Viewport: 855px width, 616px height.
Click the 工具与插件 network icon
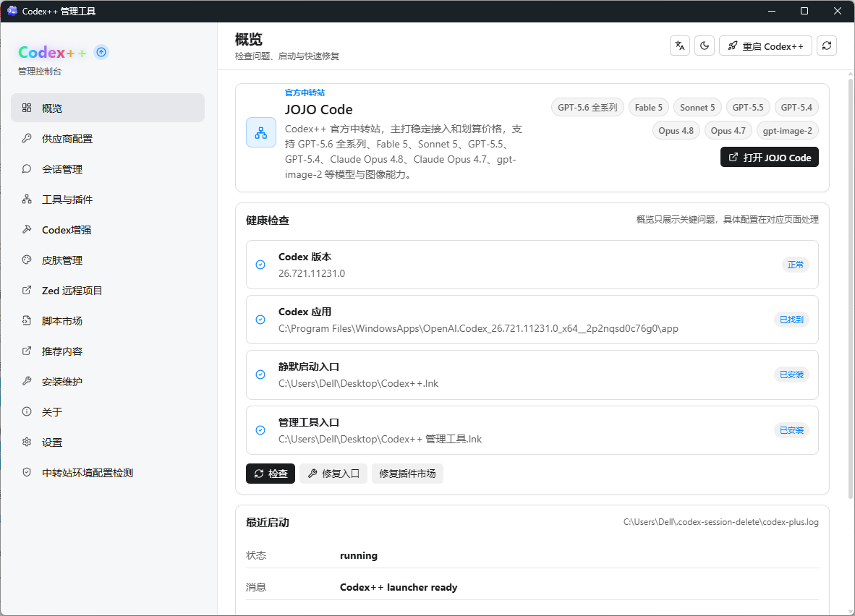[x=27, y=200]
